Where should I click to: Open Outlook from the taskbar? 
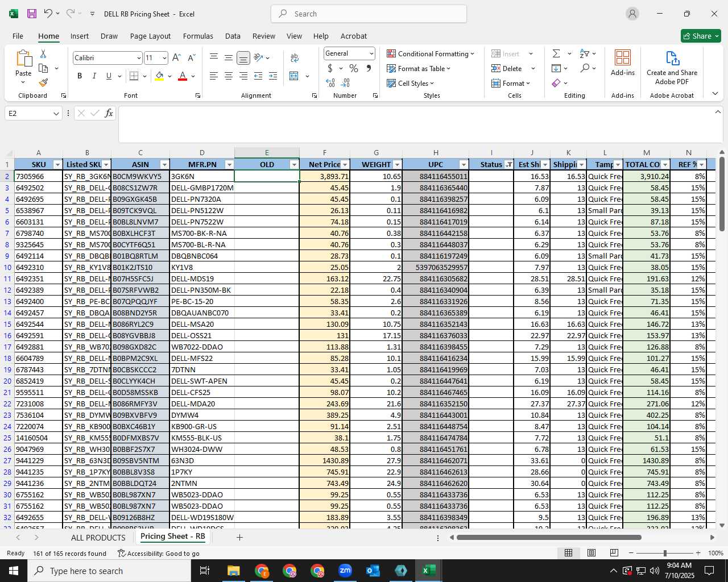coord(373,571)
